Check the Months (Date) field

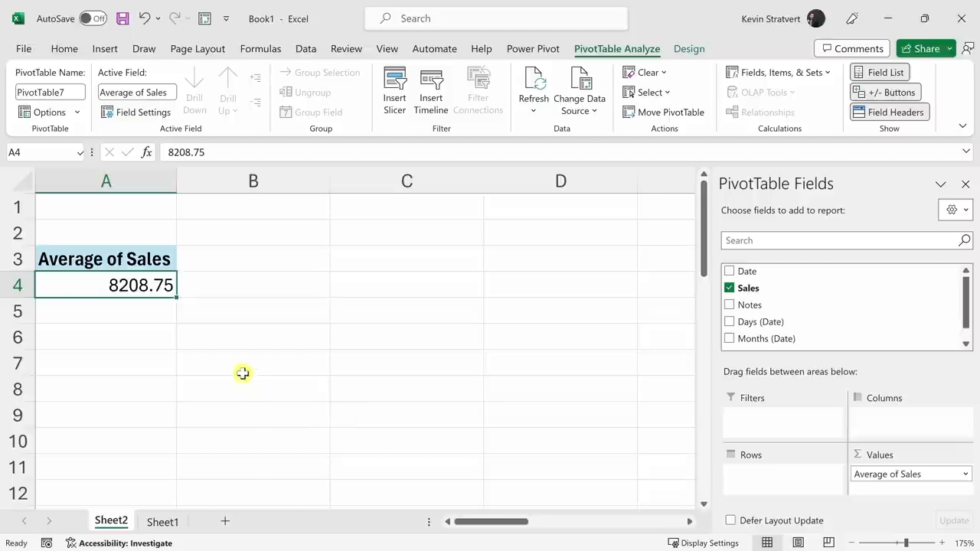(x=729, y=338)
